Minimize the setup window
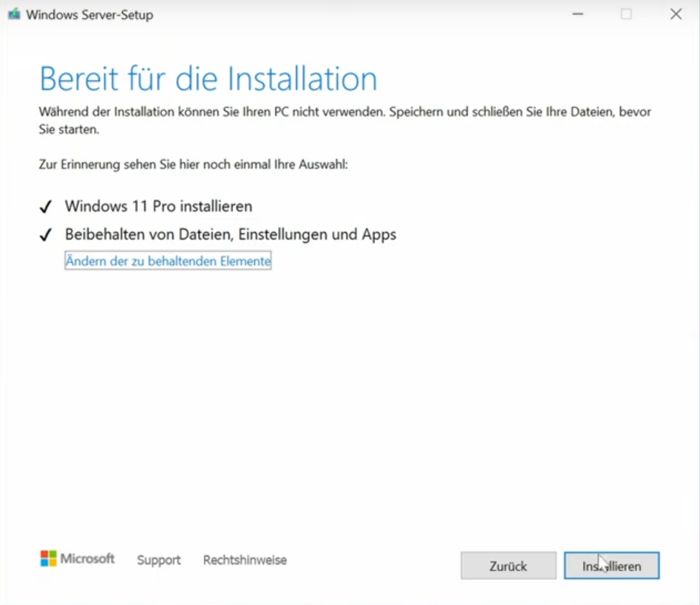Viewport: 700px width, 605px height. coord(578,15)
